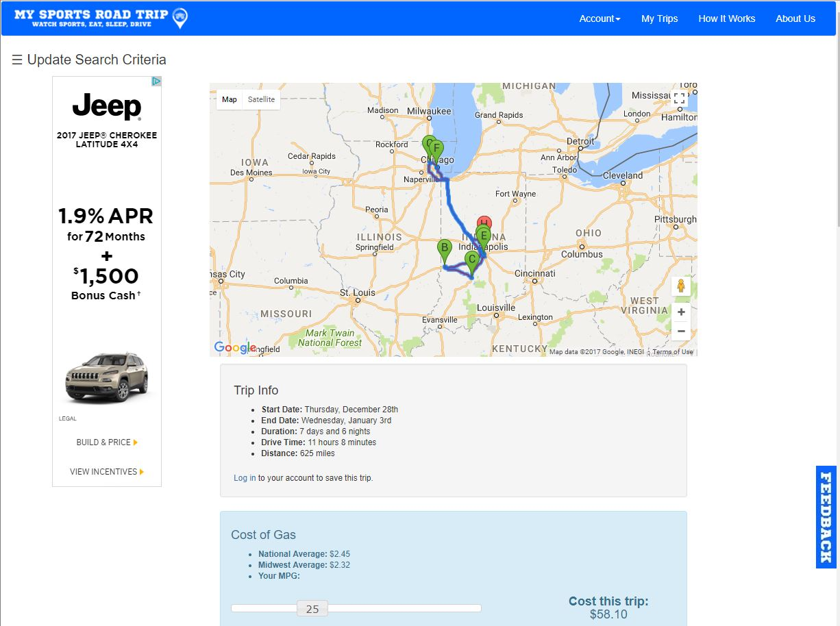Switch to Satellite map view

point(261,99)
